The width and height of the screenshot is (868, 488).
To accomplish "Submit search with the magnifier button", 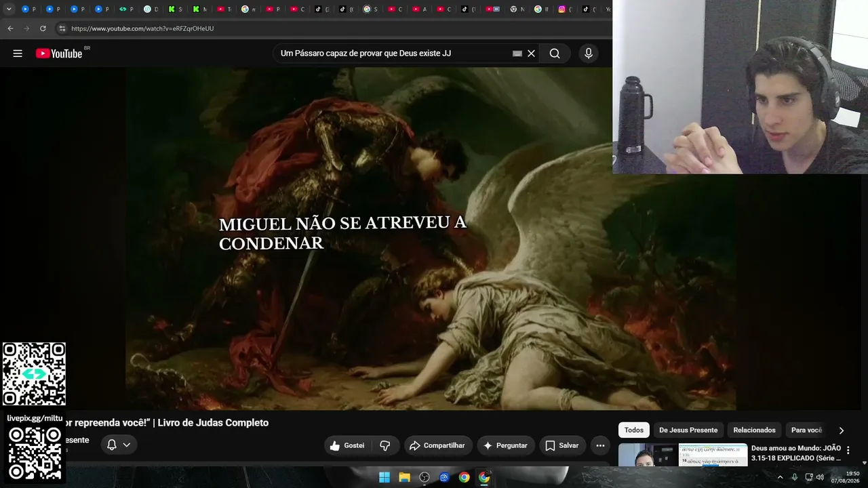I will (555, 54).
